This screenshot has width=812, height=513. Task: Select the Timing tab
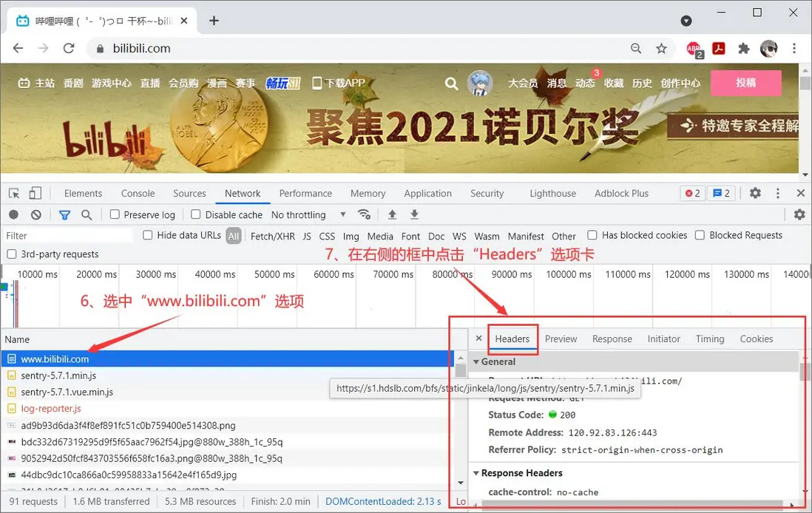pyautogui.click(x=710, y=339)
